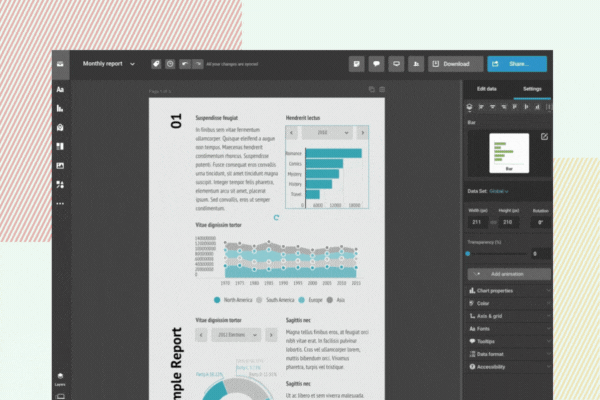Open the Add chart panel
Image resolution: width=600 pixels, height=400 pixels.
60,108
